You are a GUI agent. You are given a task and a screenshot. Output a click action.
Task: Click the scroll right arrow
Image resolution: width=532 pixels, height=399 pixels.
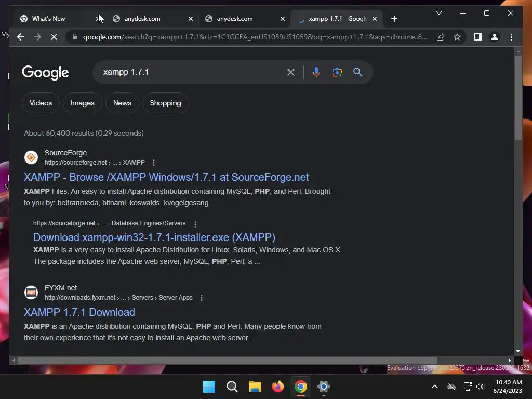coord(509,361)
